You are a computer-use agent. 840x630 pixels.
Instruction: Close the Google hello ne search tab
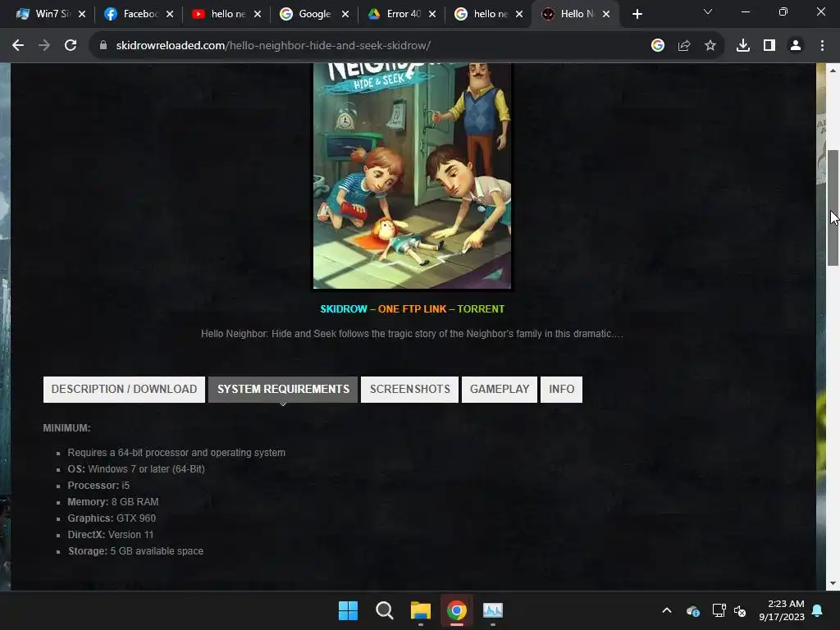coord(519,14)
